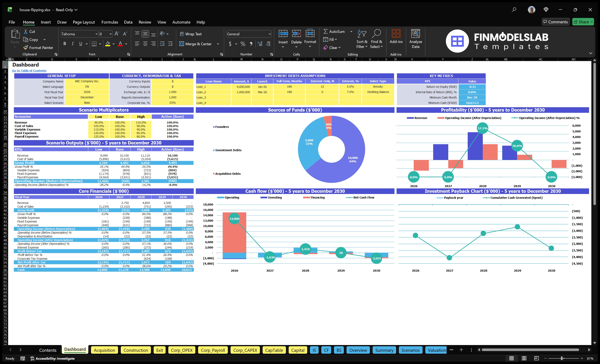Open the Page Layout ribbon tab

[84, 22]
